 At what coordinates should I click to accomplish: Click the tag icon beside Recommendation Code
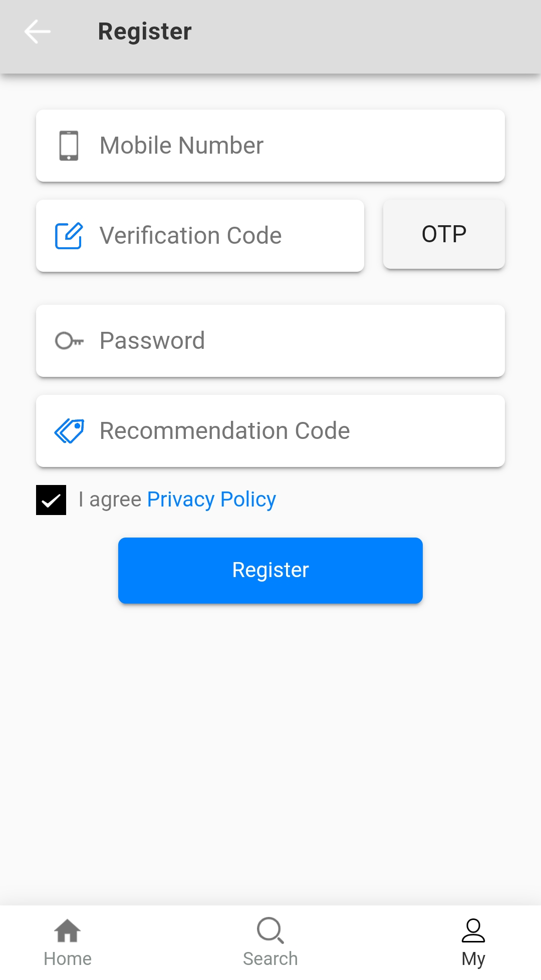coord(69,431)
